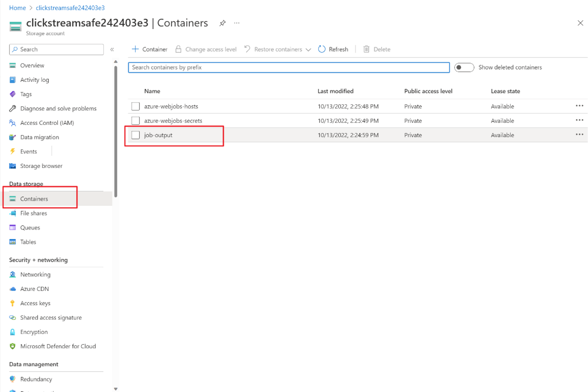Click the Access Control (IAM) people icon
The width and height of the screenshot is (588, 392).
tap(12, 123)
